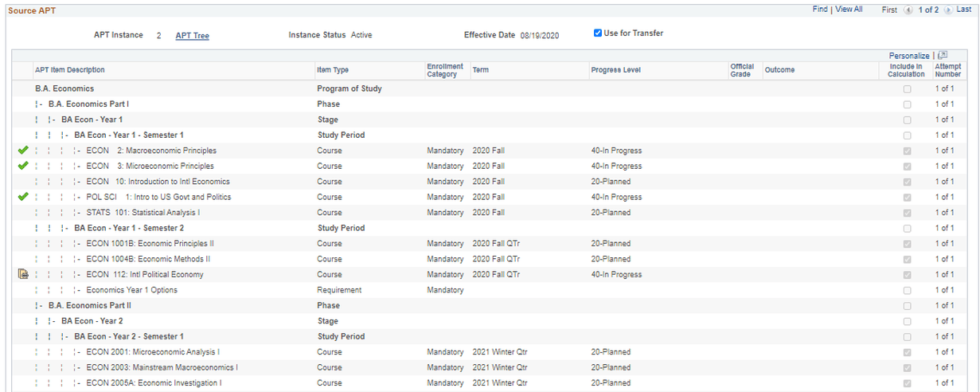Click the green checkmark beside Intro to US Govt

click(22, 197)
